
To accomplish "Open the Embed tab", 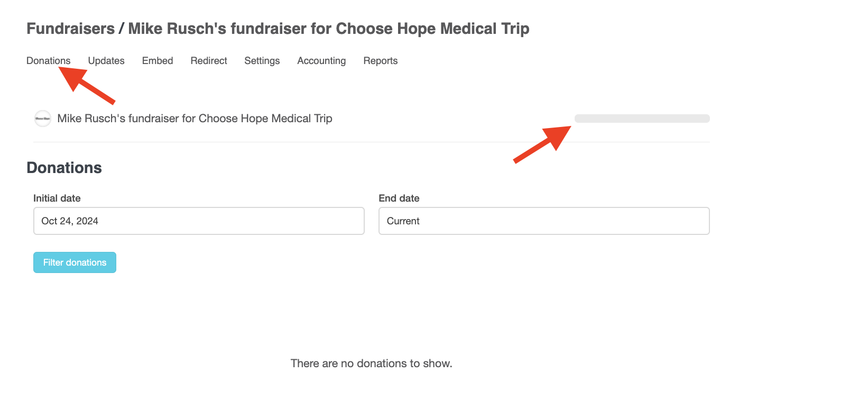I will pyautogui.click(x=158, y=61).
